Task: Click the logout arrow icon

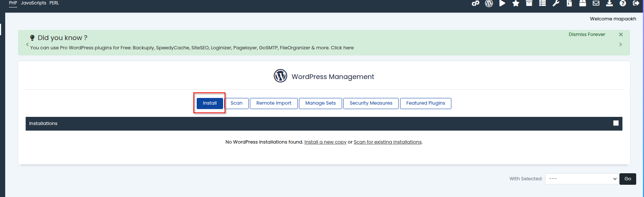Action: click(x=636, y=3)
